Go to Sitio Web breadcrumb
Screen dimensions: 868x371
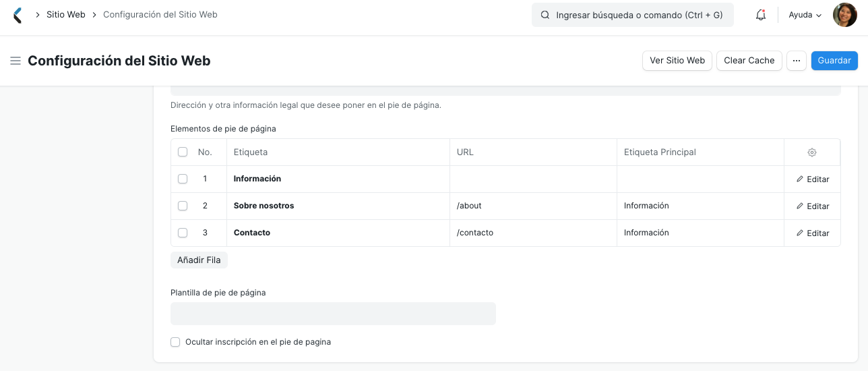coord(66,14)
